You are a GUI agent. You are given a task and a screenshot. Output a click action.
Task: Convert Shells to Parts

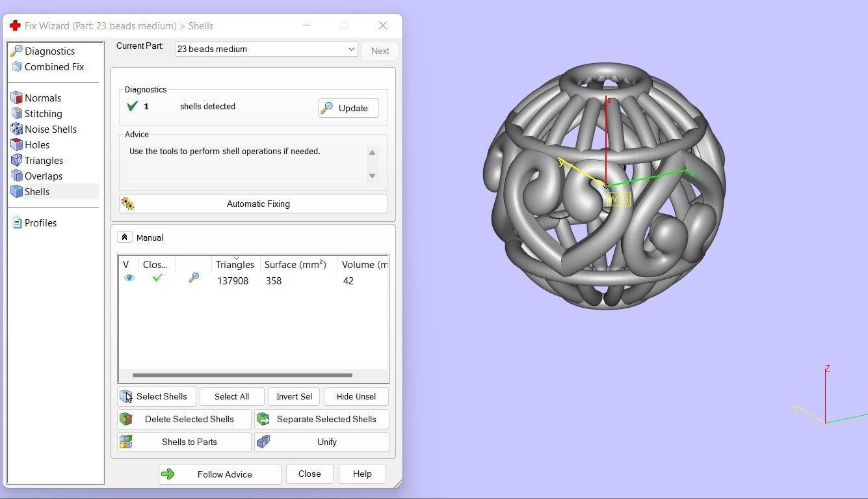coord(184,442)
